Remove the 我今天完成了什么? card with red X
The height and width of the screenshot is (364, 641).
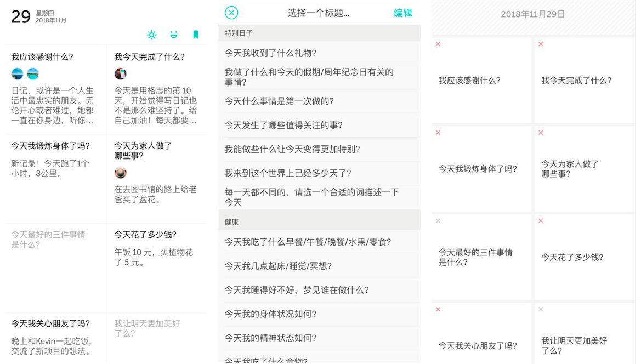point(541,44)
